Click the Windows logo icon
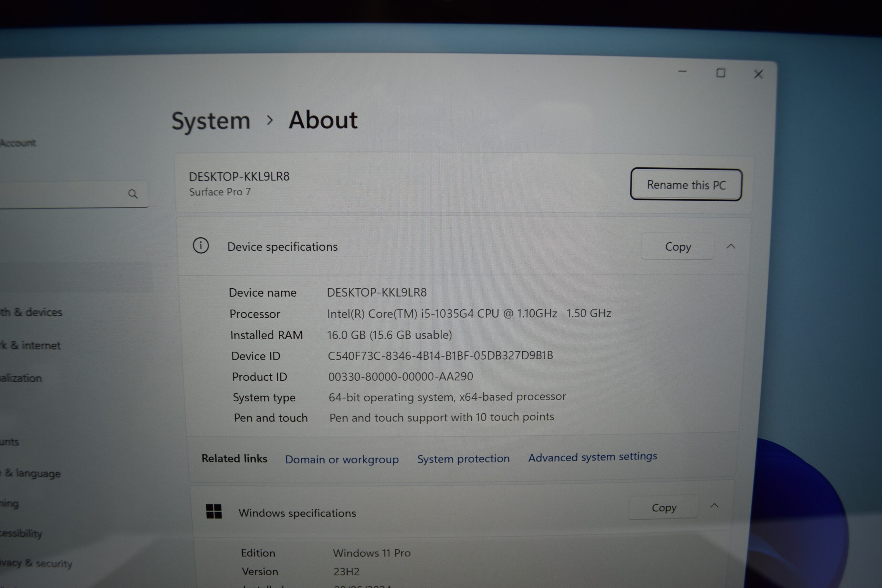The image size is (882, 588). 214,511
